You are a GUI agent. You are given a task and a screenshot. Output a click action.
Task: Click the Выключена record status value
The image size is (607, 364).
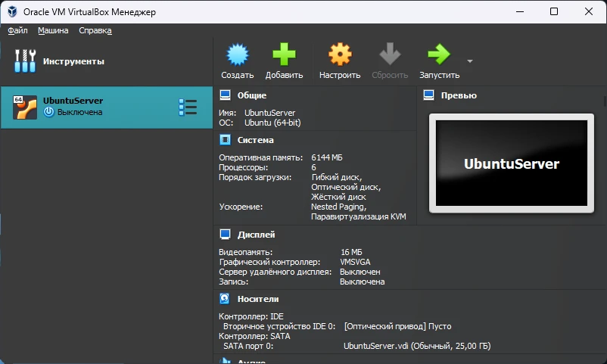pyautogui.click(x=362, y=282)
